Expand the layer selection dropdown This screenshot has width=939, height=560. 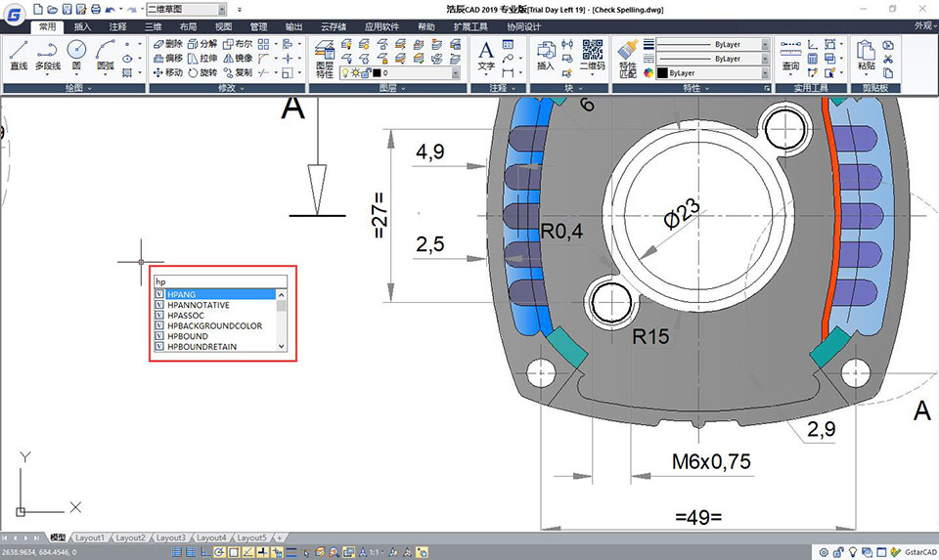tap(454, 73)
